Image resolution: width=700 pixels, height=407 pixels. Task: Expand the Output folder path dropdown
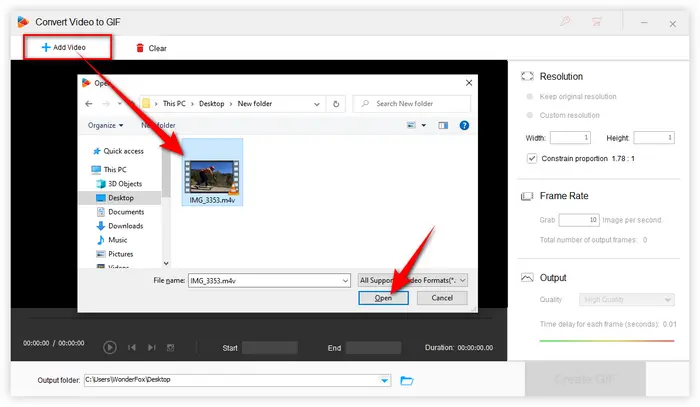(384, 381)
